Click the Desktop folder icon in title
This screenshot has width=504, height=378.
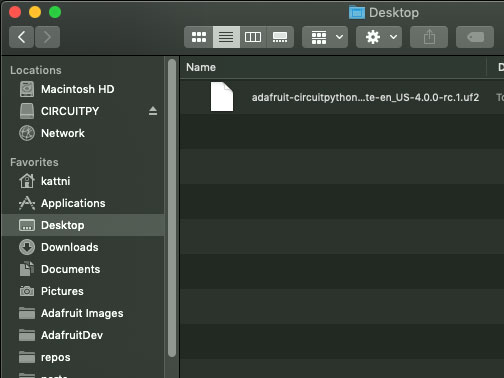coord(357,13)
